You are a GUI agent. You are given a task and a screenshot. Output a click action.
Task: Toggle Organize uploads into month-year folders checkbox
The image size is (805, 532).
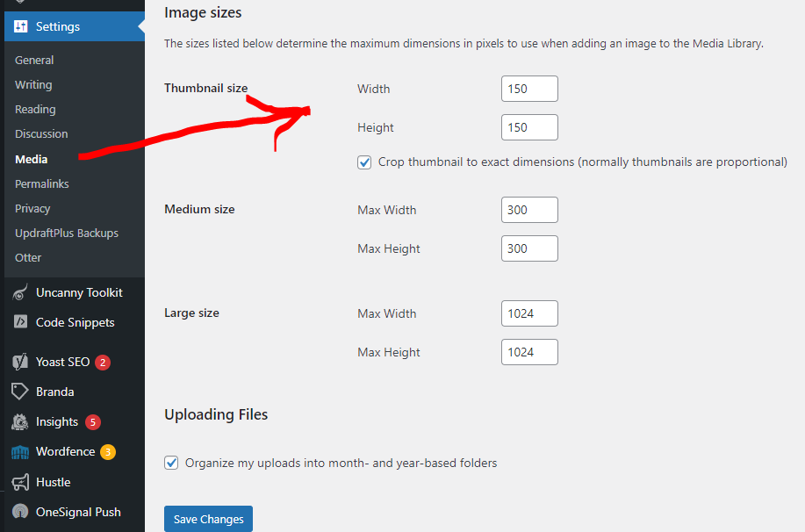(x=171, y=463)
